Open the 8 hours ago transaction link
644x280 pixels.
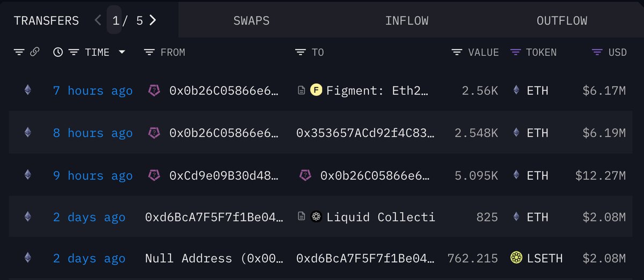92,133
